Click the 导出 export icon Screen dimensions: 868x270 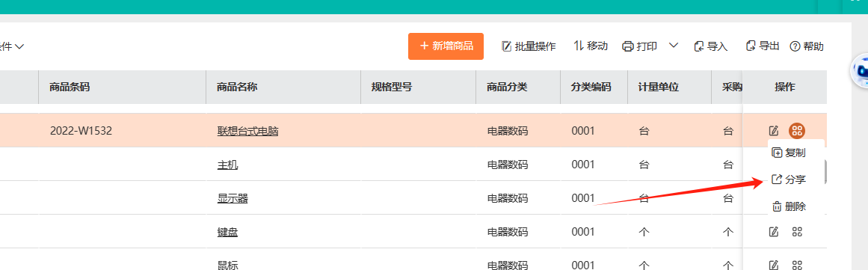pos(751,46)
